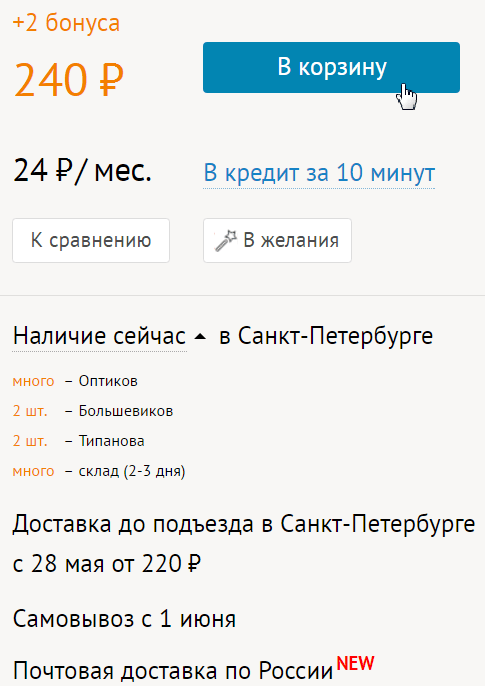The height and width of the screenshot is (686, 485).
Task: Open Почтовая доставка по России info
Action: [173, 671]
